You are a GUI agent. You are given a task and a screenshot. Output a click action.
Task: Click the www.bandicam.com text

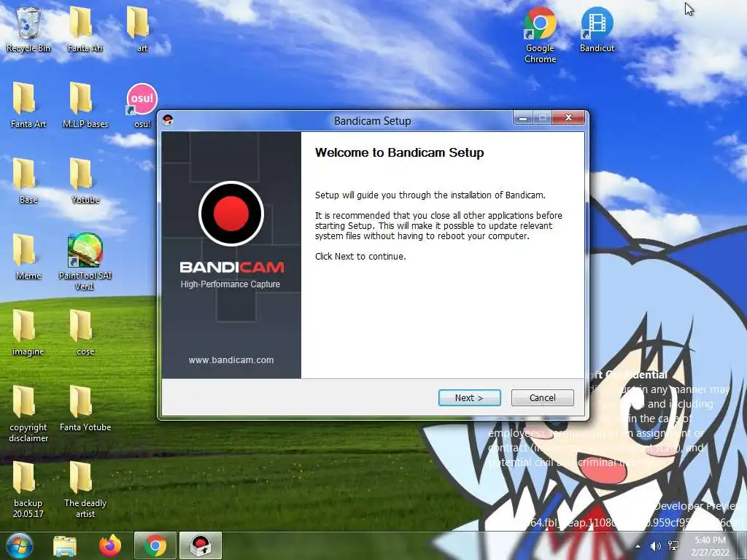click(x=231, y=360)
